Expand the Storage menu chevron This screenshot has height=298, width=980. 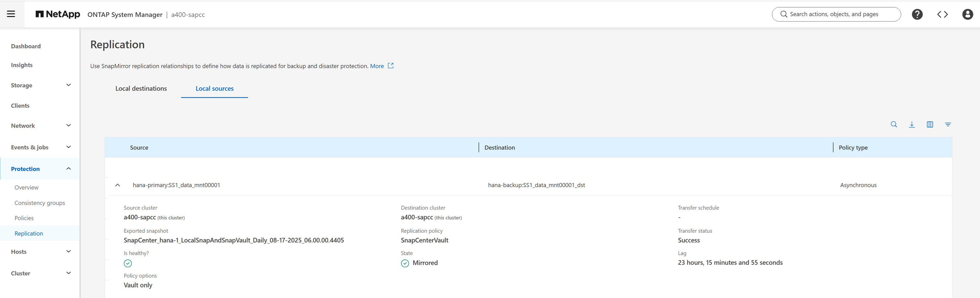pyautogui.click(x=69, y=85)
